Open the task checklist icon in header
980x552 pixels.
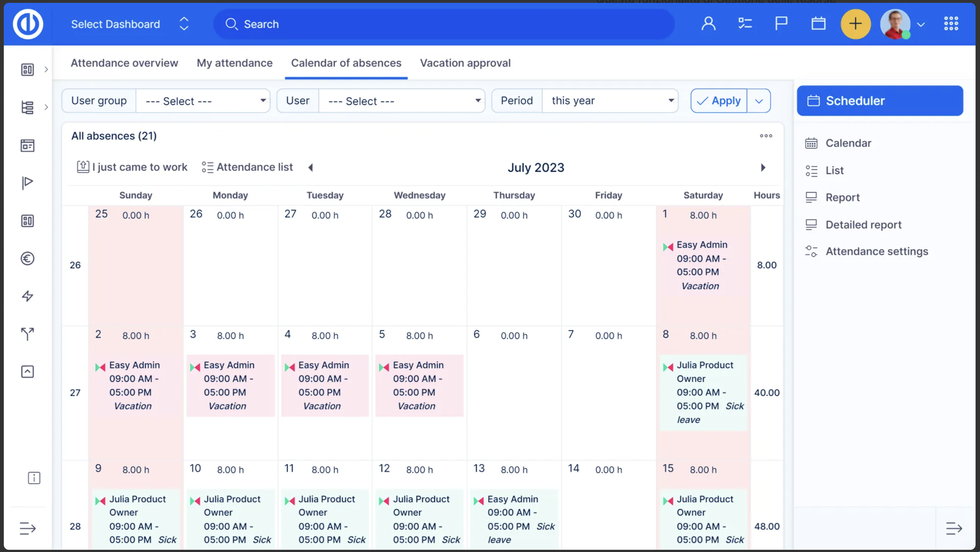point(745,24)
